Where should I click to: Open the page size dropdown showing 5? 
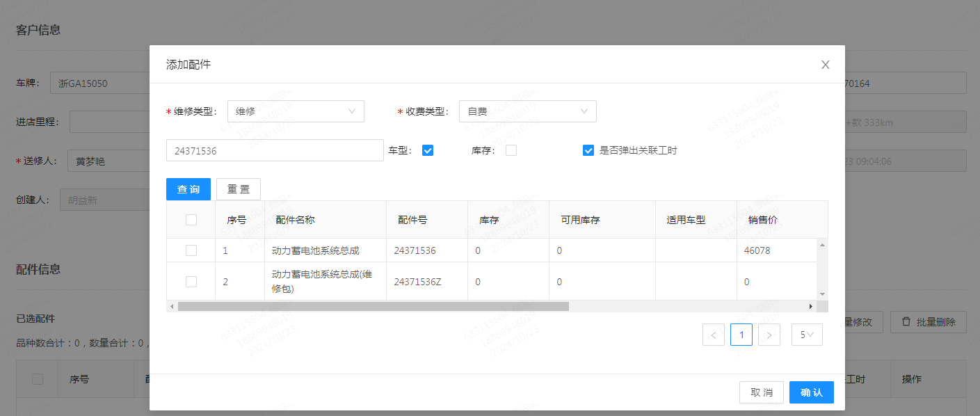807,335
